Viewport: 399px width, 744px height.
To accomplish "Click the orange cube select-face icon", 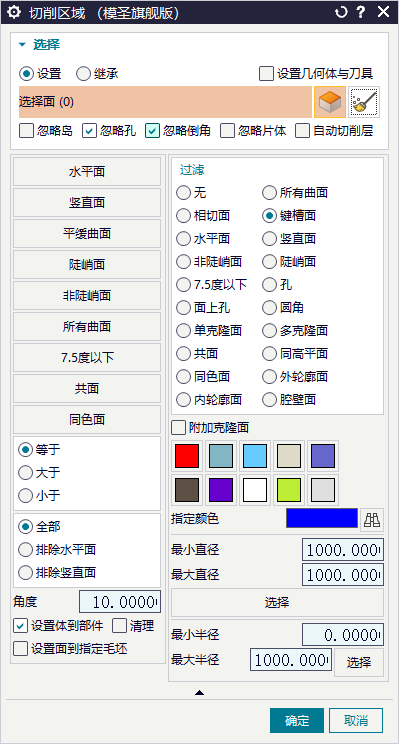I will [x=330, y=102].
